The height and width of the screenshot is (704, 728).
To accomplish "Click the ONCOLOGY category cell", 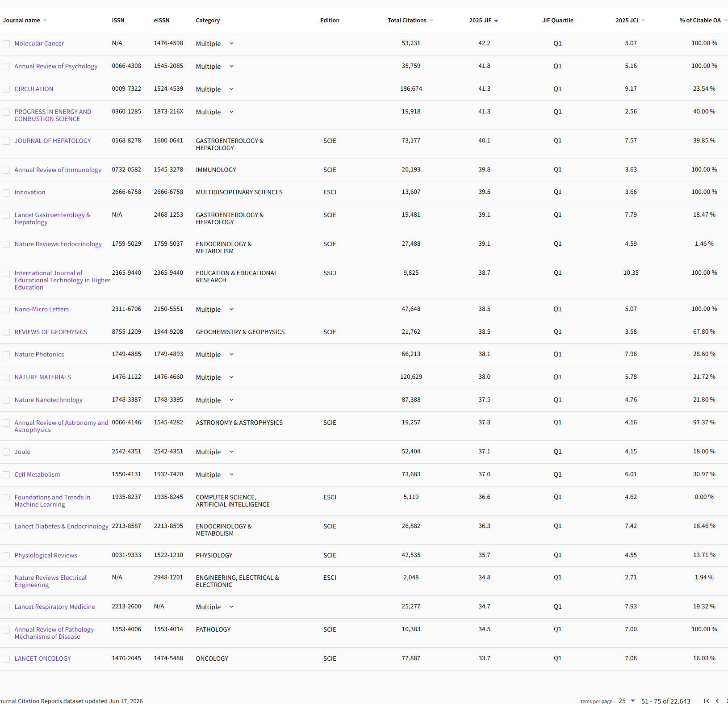I will (x=212, y=659).
